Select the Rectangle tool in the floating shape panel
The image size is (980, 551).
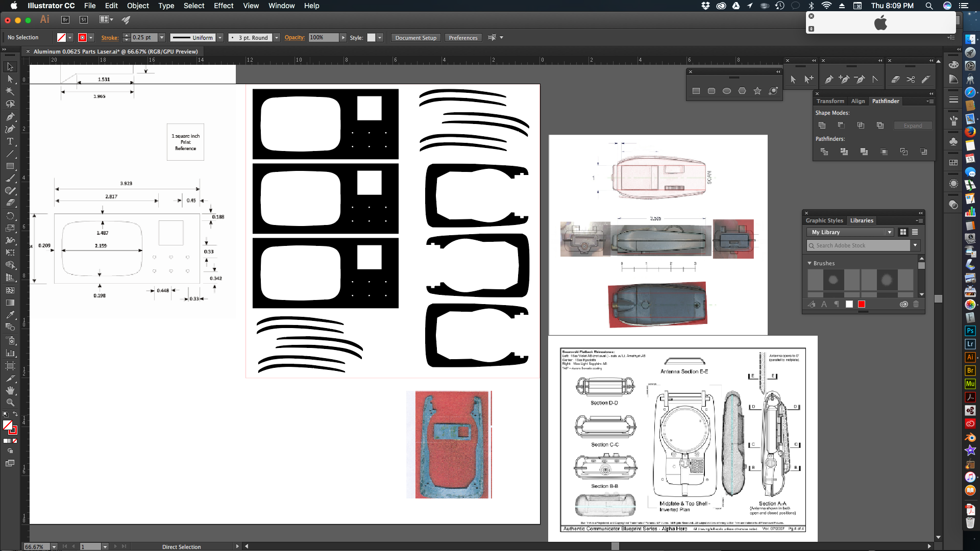pos(696,91)
